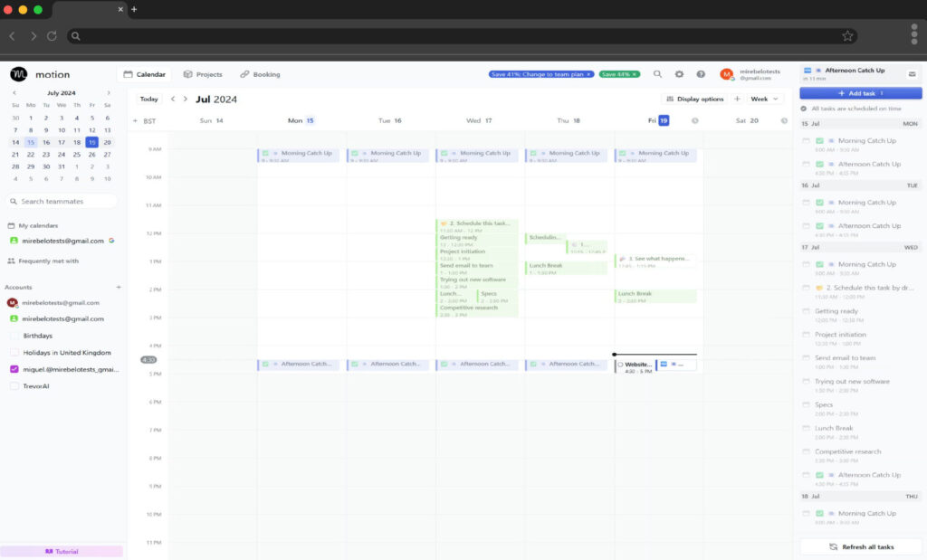Viewport: 927px width, 560px height.
Task: Open Thursday Lunch Break event
Action: coord(566,268)
